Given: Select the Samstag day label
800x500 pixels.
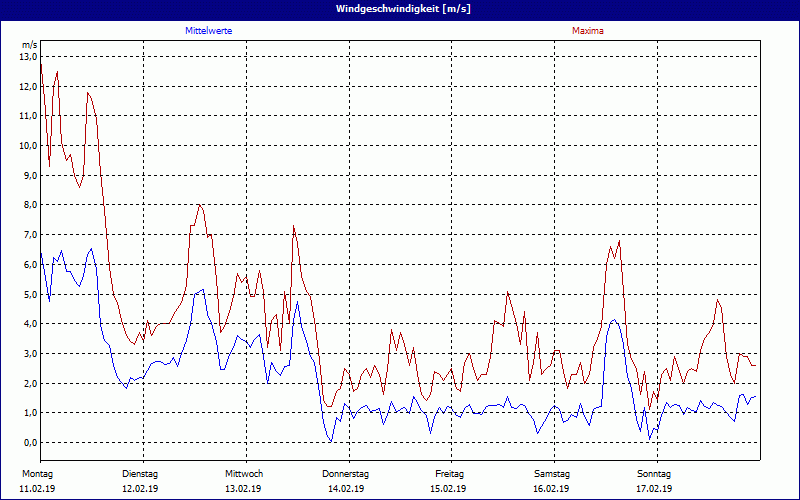Looking at the screenshot, I should coord(552,473).
